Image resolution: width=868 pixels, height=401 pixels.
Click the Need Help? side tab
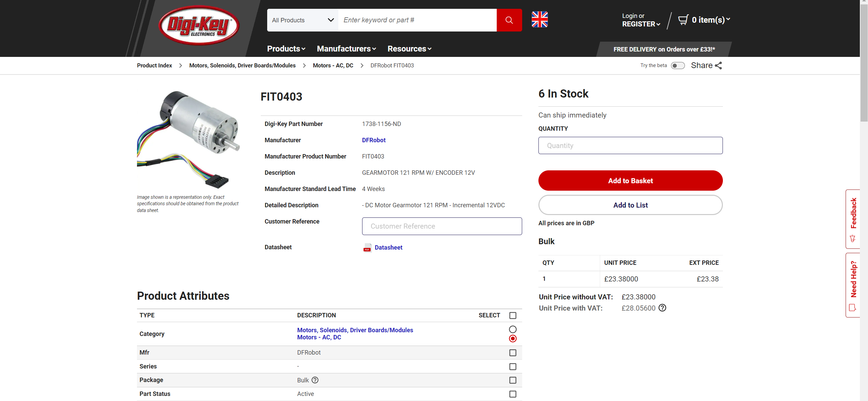click(x=853, y=285)
